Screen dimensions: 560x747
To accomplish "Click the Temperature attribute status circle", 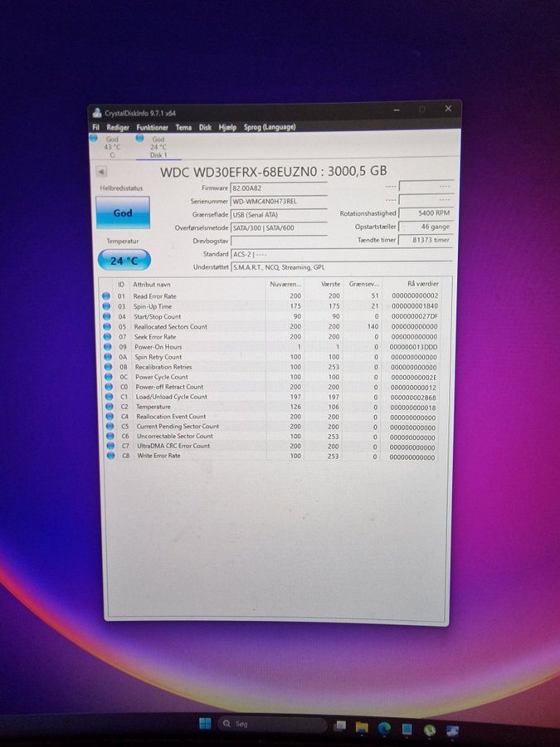I will tap(106, 407).
